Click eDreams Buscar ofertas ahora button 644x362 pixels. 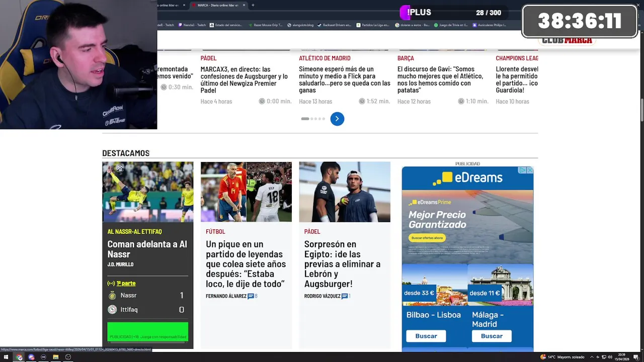(427, 238)
